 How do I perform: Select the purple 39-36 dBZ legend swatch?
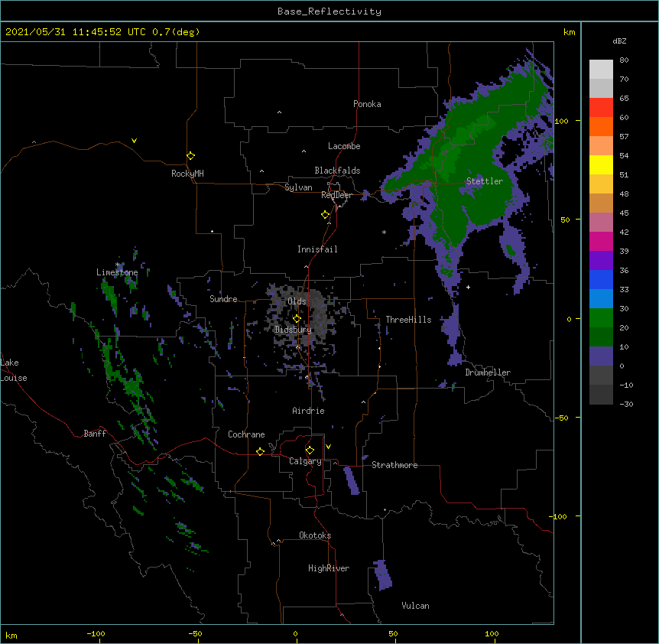[601, 260]
